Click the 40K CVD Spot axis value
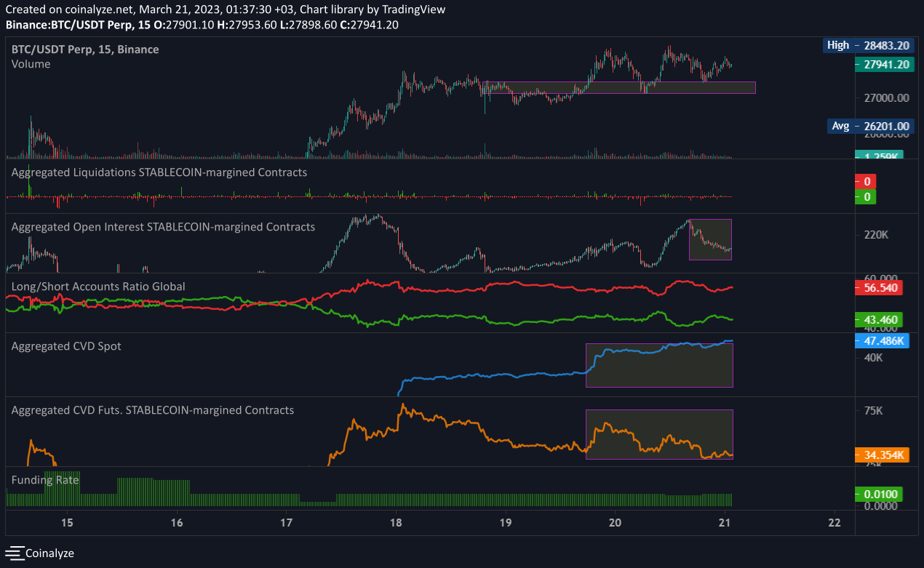Screen dimensions: 924x568 (x=873, y=358)
